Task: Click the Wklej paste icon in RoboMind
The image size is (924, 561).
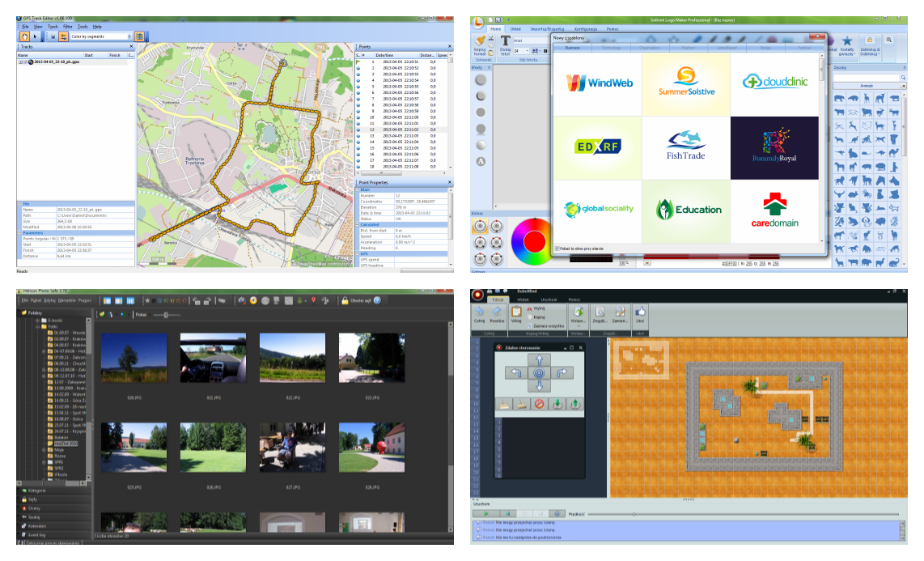Action: coord(516,311)
